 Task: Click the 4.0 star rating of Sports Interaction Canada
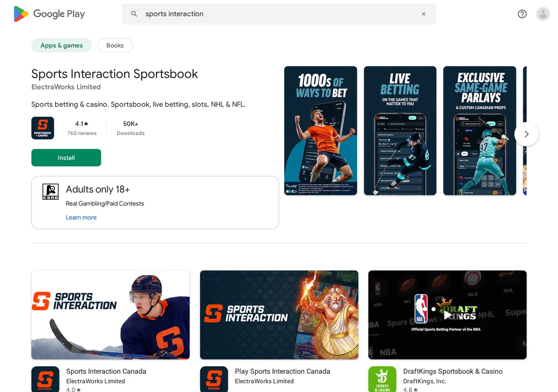pyautogui.click(x=74, y=389)
